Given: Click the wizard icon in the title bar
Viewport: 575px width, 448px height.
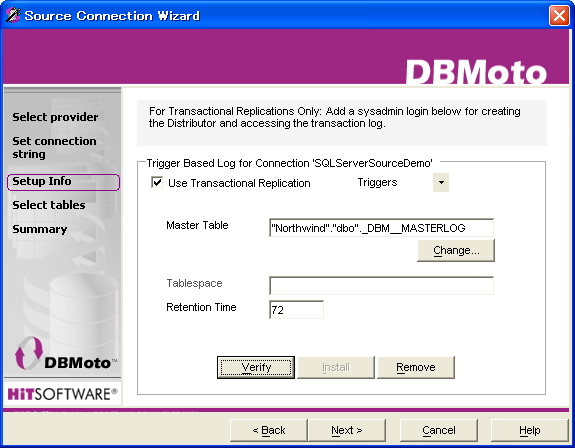Looking at the screenshot, I should click(13, 15).
